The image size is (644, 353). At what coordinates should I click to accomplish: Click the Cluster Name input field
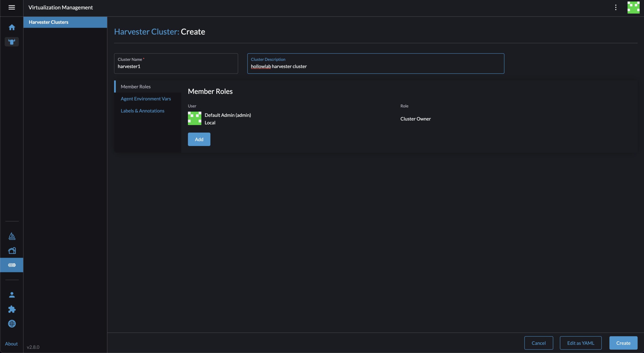[x=176, y=66]
